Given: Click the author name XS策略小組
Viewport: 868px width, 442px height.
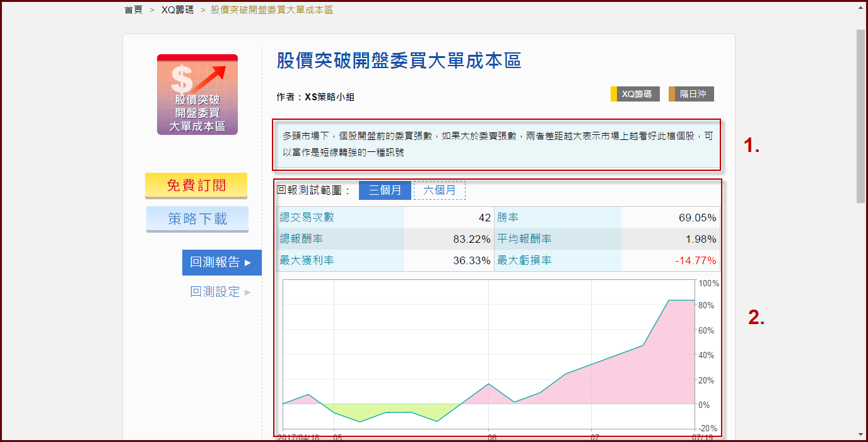Looking at the screenshot, I should (x=329, y=97).
